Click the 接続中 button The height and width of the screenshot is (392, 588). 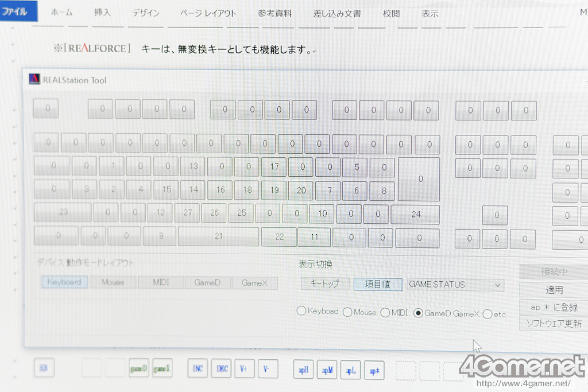(x=554, y=271)
